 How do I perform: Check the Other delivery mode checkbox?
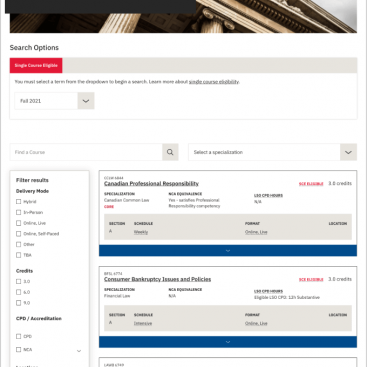pos(18,244)
